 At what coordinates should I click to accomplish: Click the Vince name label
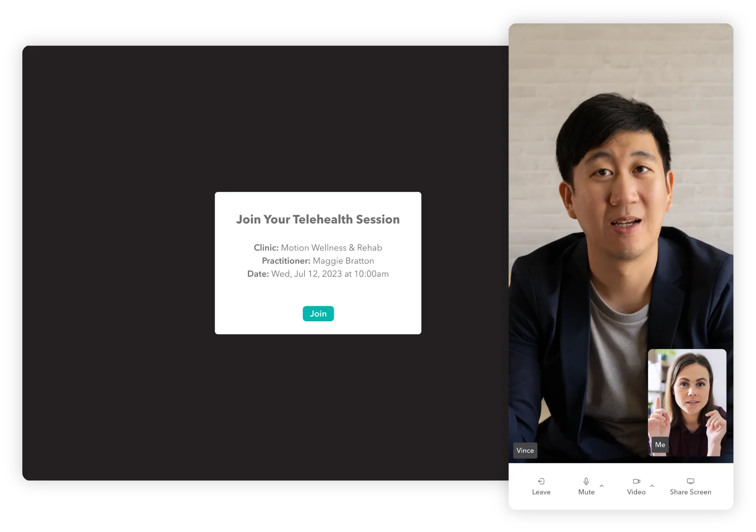point(525,450)
